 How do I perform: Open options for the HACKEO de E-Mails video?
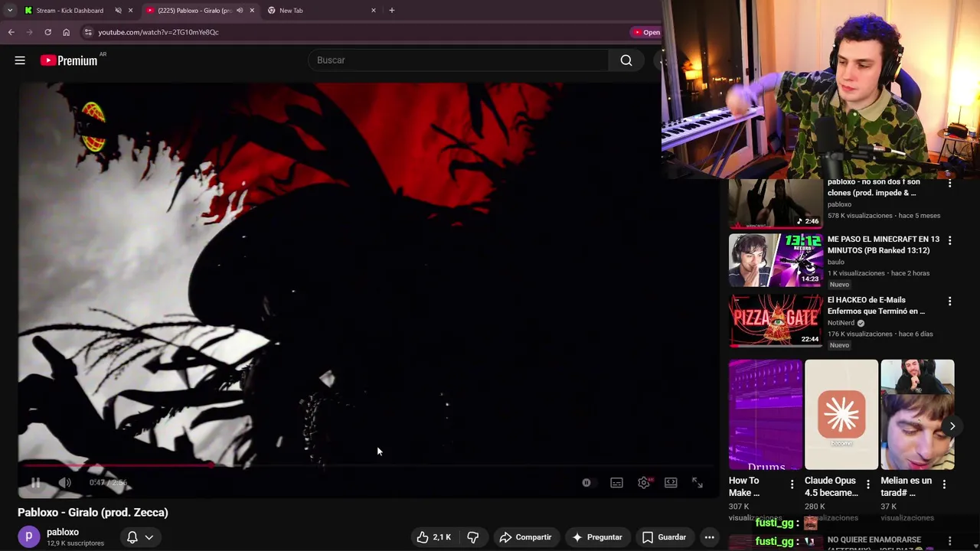950,302
